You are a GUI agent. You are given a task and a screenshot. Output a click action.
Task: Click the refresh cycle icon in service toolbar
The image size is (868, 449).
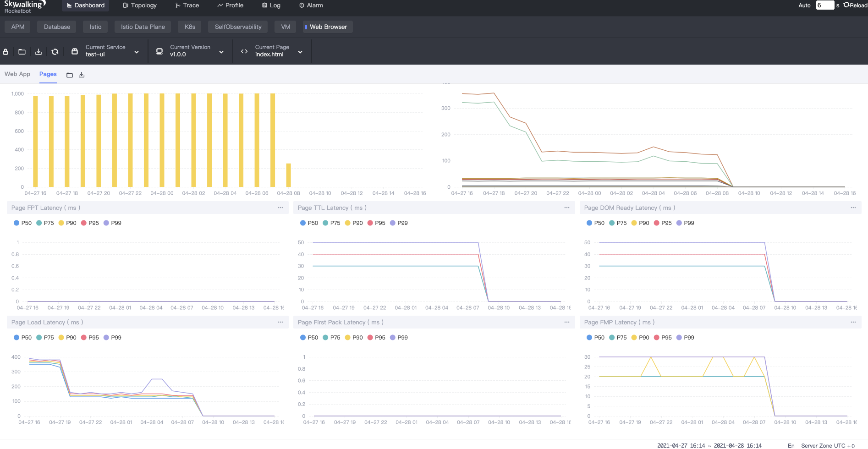55,52
